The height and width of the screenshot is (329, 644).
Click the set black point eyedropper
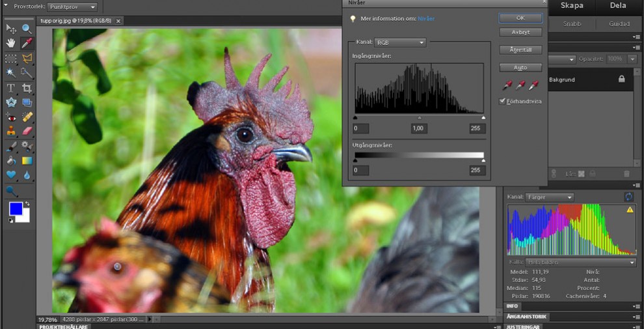pyautogui.click(x=507, y=85)
